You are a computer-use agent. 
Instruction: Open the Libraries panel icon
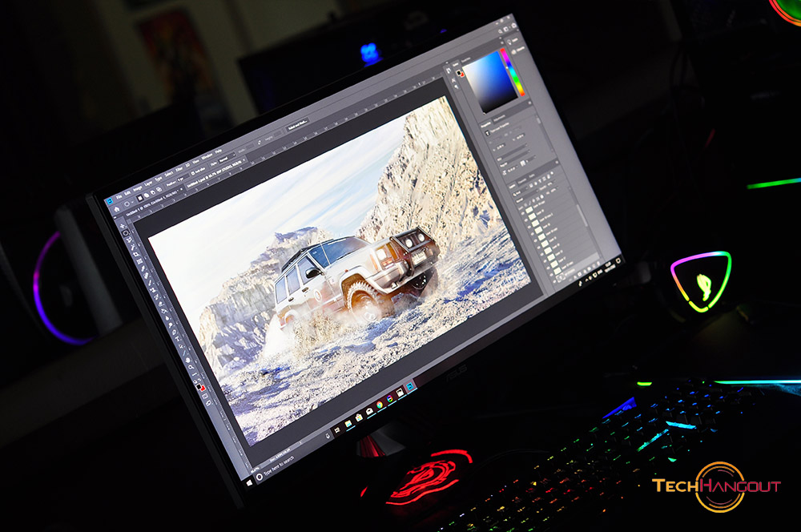pyautogui.click(x=516, y=50)
